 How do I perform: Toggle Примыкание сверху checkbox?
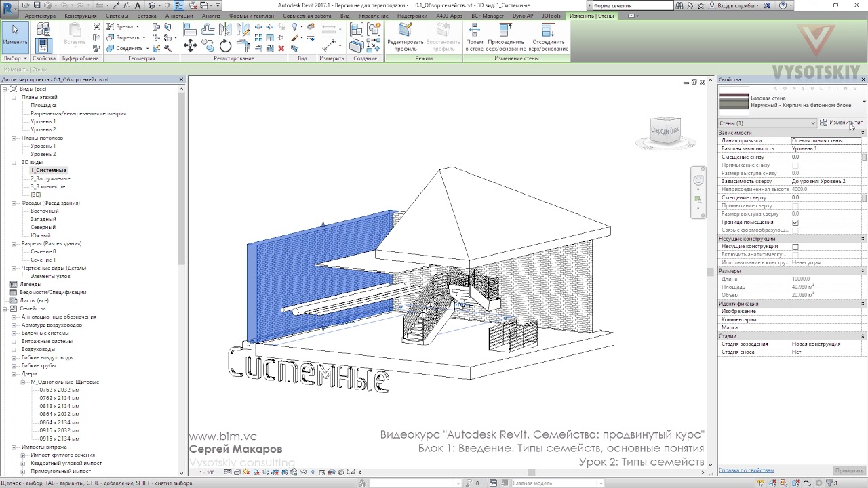(x=795, y=206)
